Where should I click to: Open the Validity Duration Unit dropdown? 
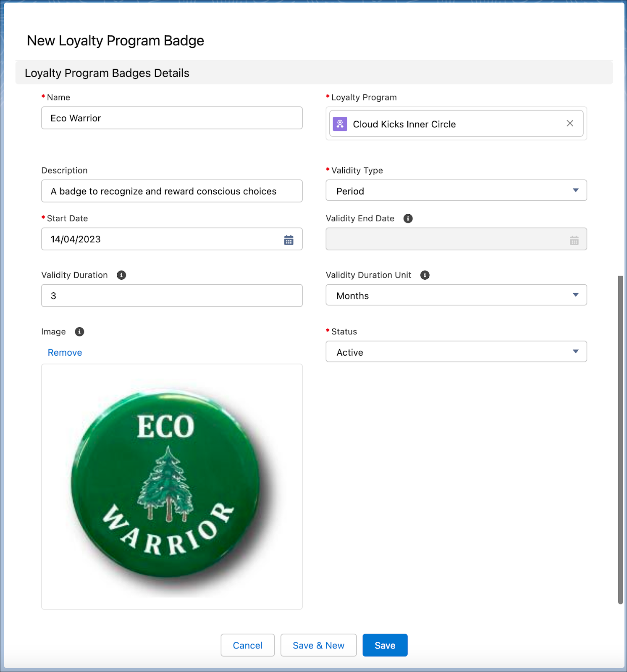[x=456, y=295]
